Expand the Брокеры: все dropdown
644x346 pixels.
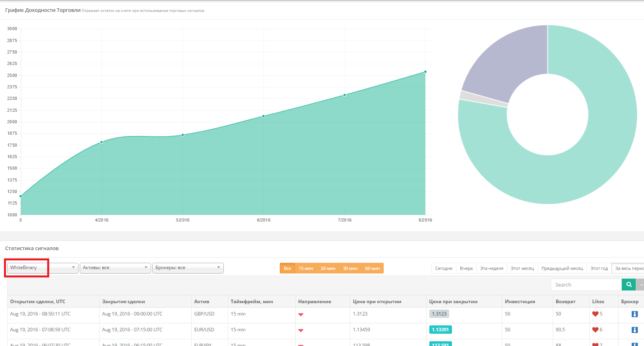point(188,268)
